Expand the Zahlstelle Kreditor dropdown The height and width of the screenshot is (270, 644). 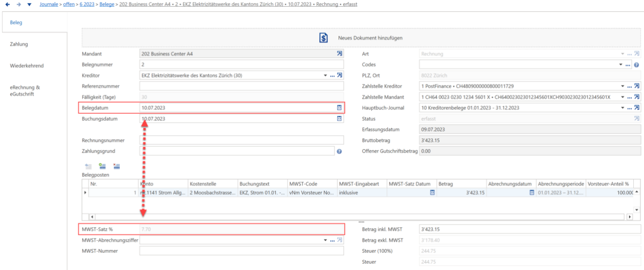point(623,86)
